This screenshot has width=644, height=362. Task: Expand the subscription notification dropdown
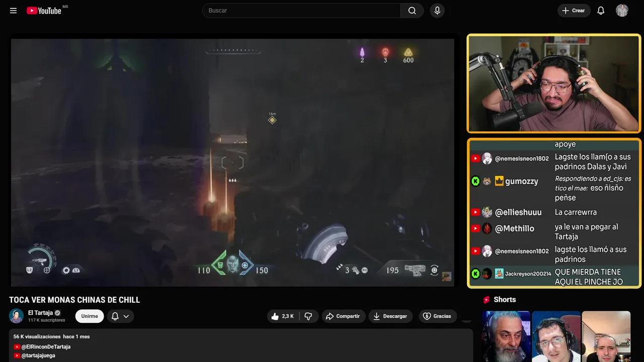pos(120,316)
